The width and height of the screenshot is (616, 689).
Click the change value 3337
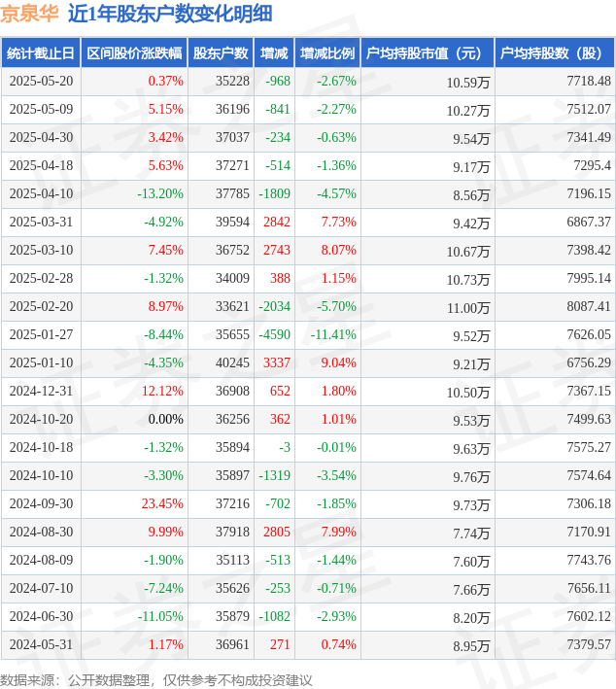(x=277, y=362)
